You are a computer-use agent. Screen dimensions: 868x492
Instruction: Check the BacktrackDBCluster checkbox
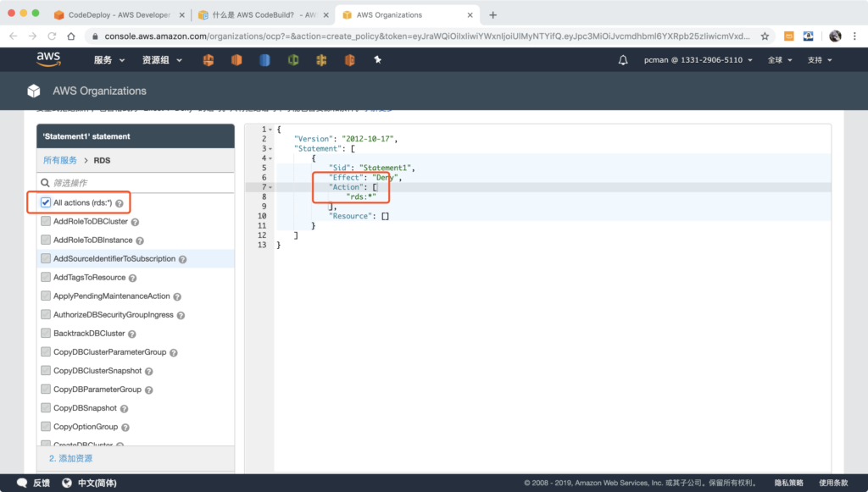[46, 334]
